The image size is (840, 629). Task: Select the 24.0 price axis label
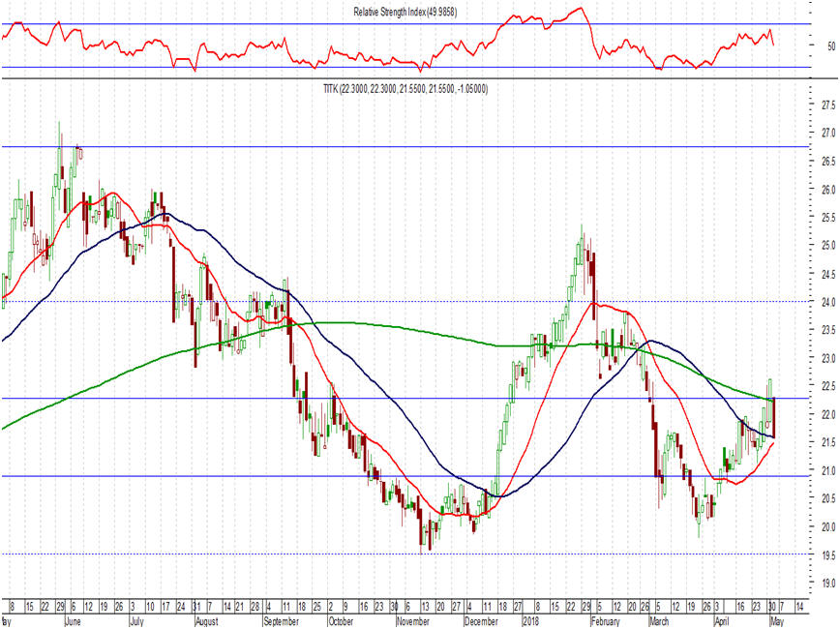pos(828,302)
